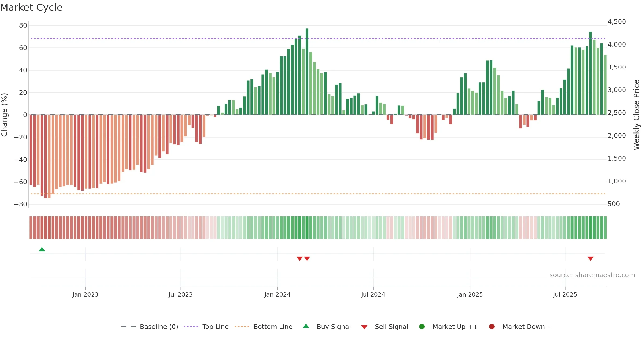Click the 500 price axis label
The image size is (644, 362).
614,204
